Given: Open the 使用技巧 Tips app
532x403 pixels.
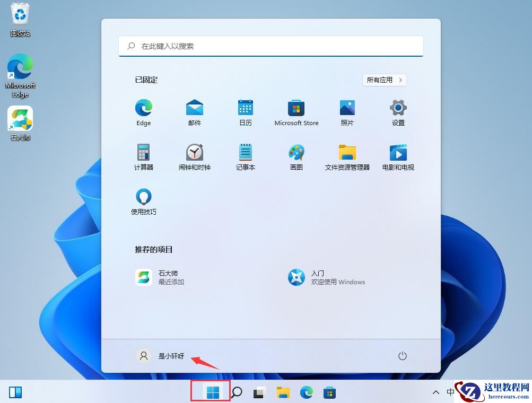Looking at the screenshot, I should point(143,200).
